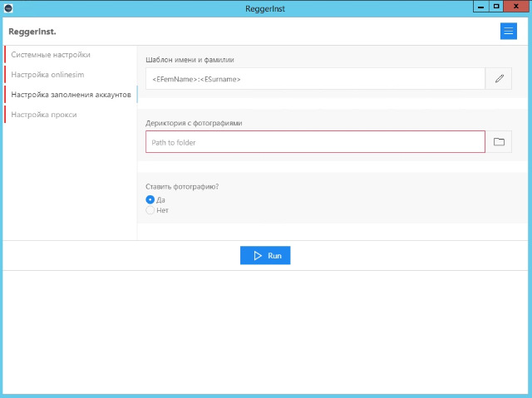Go to 'Настройка прокси' section

coord(44,115)
